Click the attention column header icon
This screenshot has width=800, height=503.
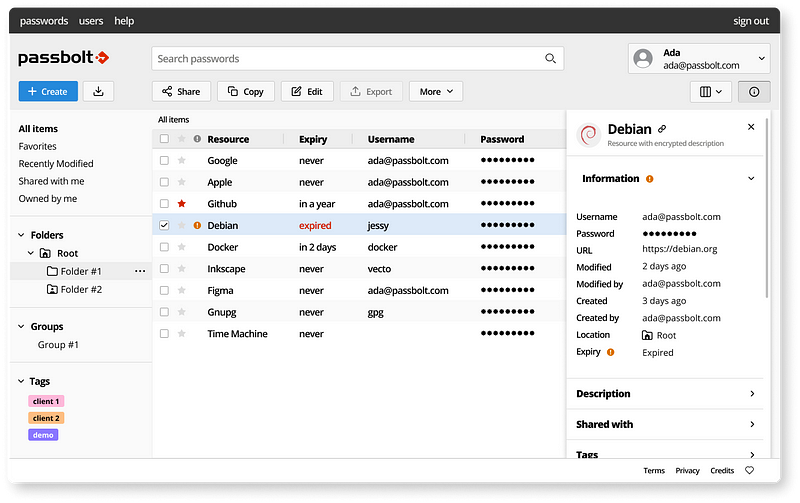click(197, 139)
